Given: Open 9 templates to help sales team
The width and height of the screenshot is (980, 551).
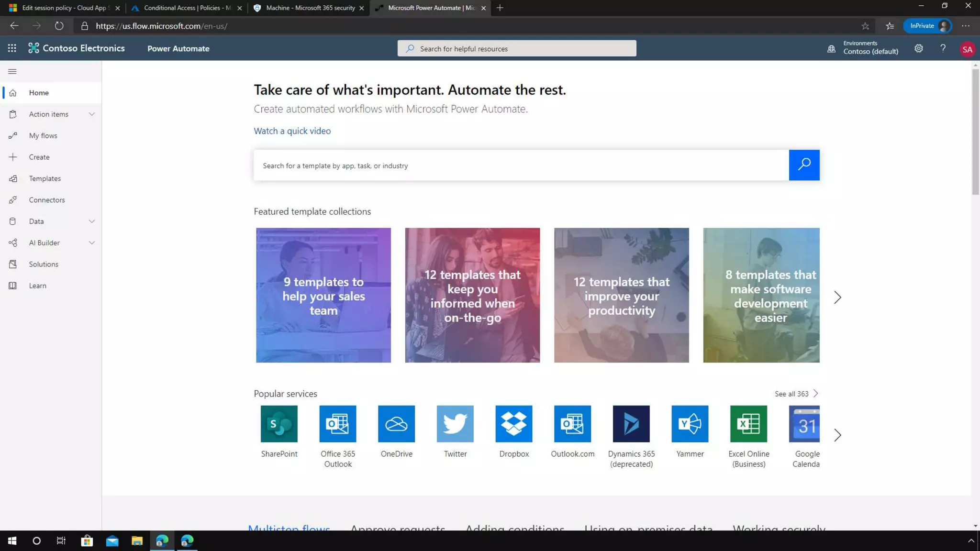Looking at the screenshot, I should (323, 295).
